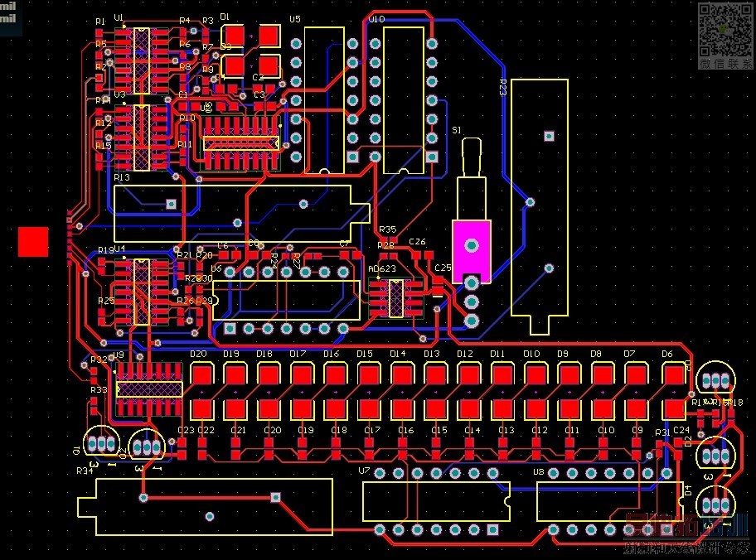756x560 pixels.
Task: Click the D13 diode label
Action: point(432,354)
